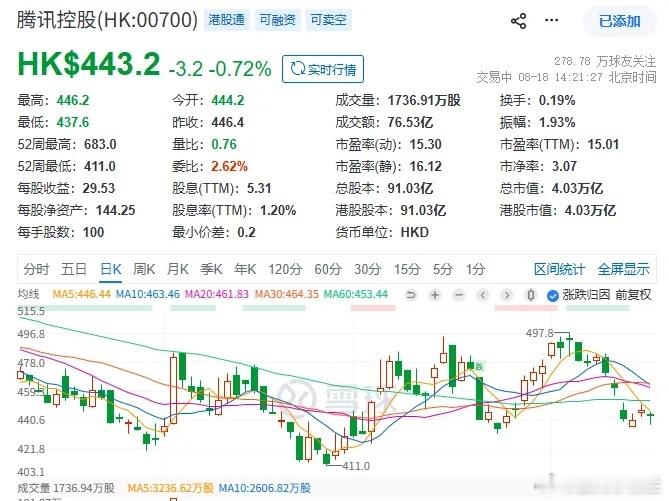Viewport: 669px width, 501px height.
Task: Switch to 15分 interval tab
Action: (x=407, y=269)
